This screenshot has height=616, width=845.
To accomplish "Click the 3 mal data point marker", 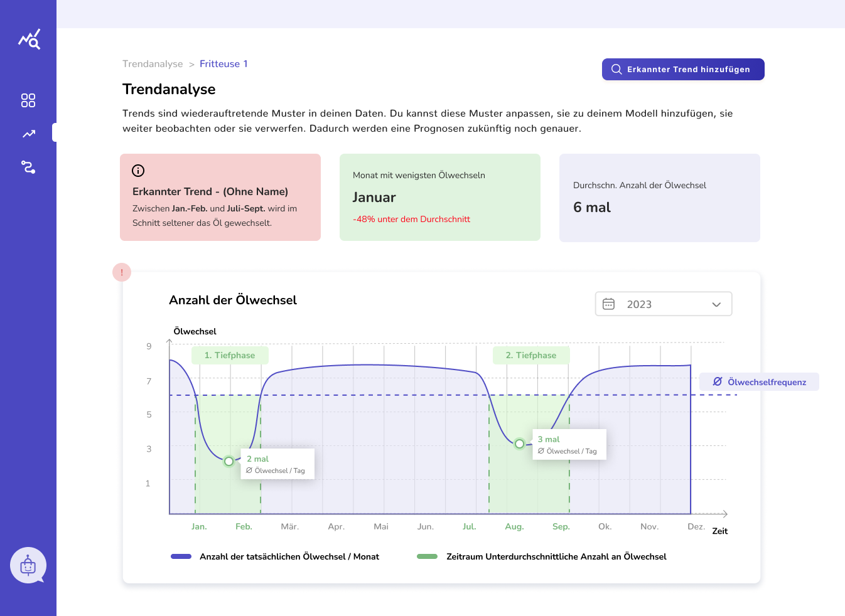I will pyautogui.click(x=519, y=443).
